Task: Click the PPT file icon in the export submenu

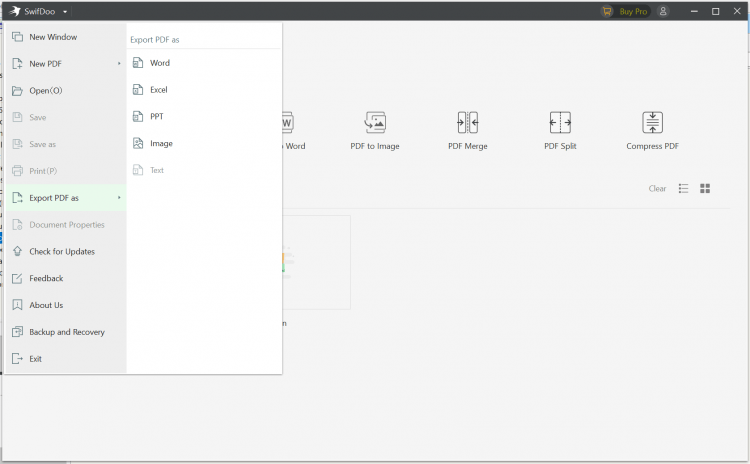Action: [138, 116]
